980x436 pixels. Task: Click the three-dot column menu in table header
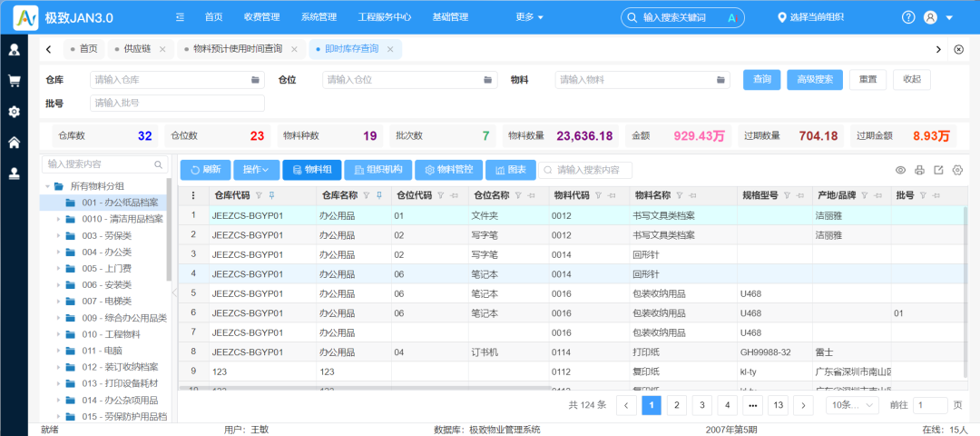coord(194,196)
